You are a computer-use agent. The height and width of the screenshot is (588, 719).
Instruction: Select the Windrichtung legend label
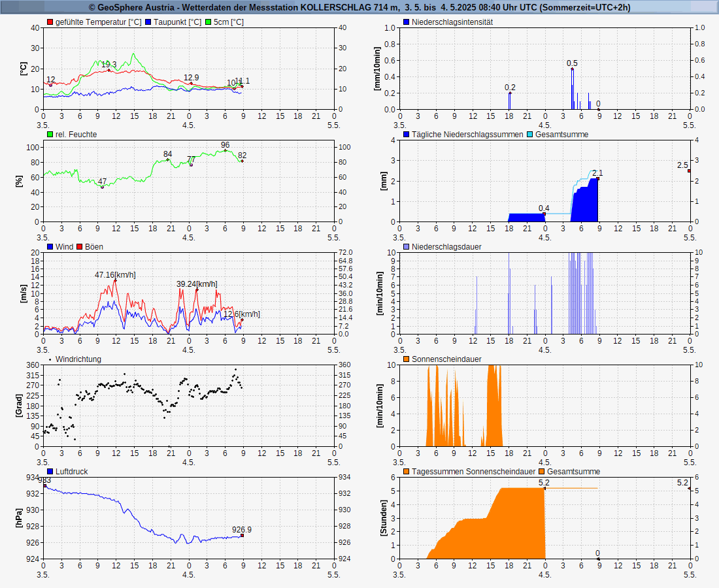pos(78,359)
